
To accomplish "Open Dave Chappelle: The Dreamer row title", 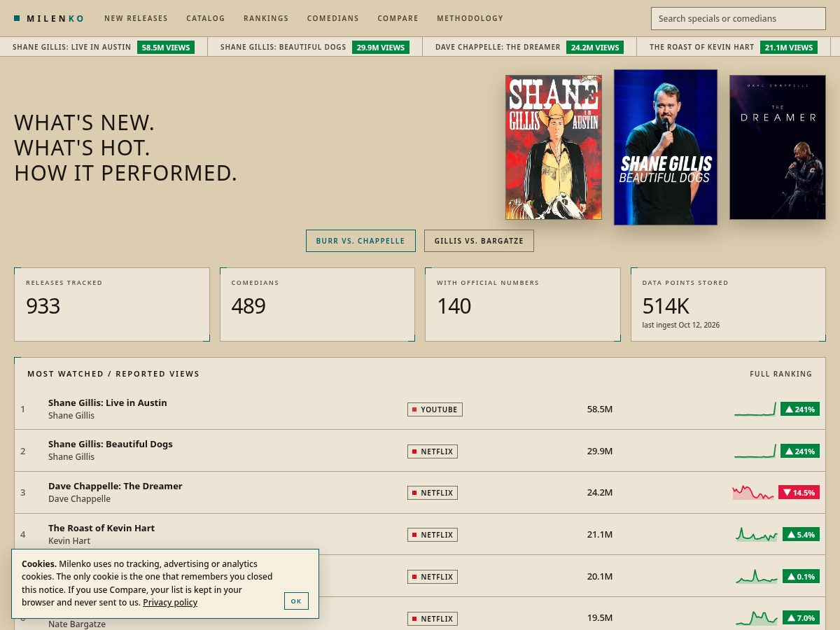I will 115,486.
